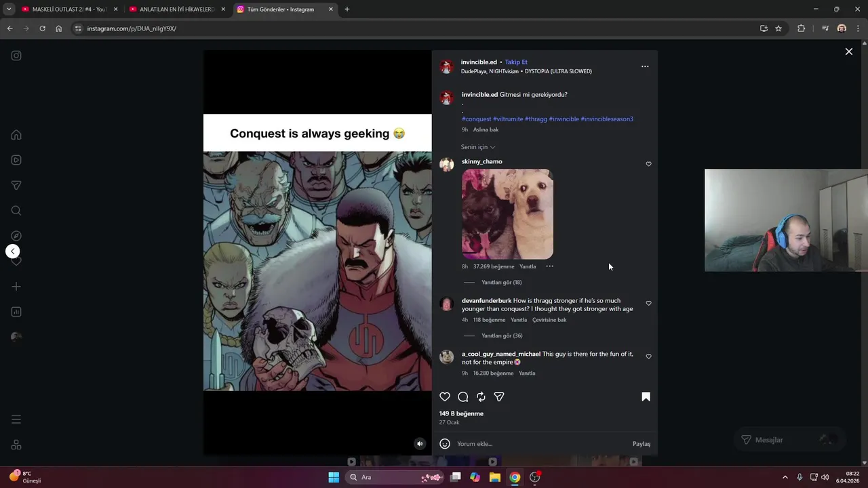Reply to skinny_chamo via 'Yanıtla'
Viewport: 868px width, 488px height.
[528, 266]
